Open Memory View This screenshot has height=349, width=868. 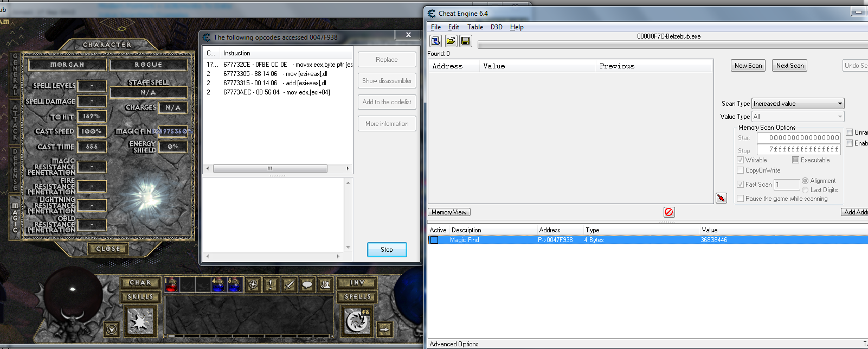click(449, 212)
